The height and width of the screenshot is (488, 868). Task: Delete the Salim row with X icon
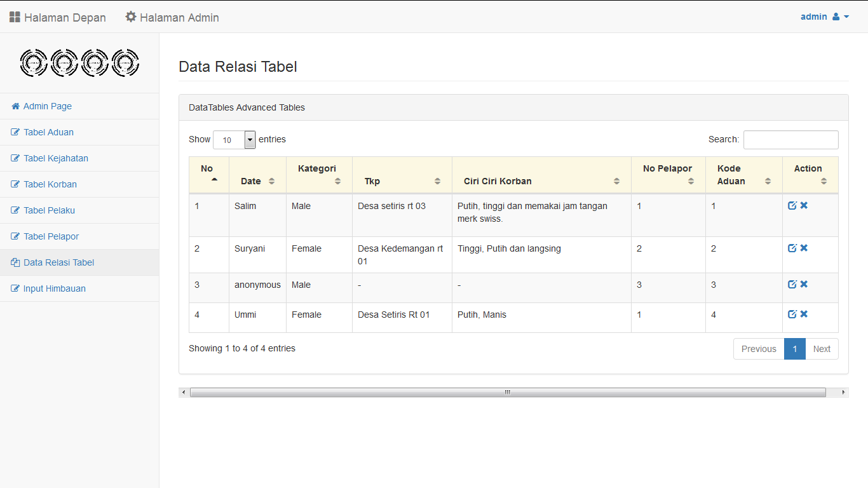[804, 205]
